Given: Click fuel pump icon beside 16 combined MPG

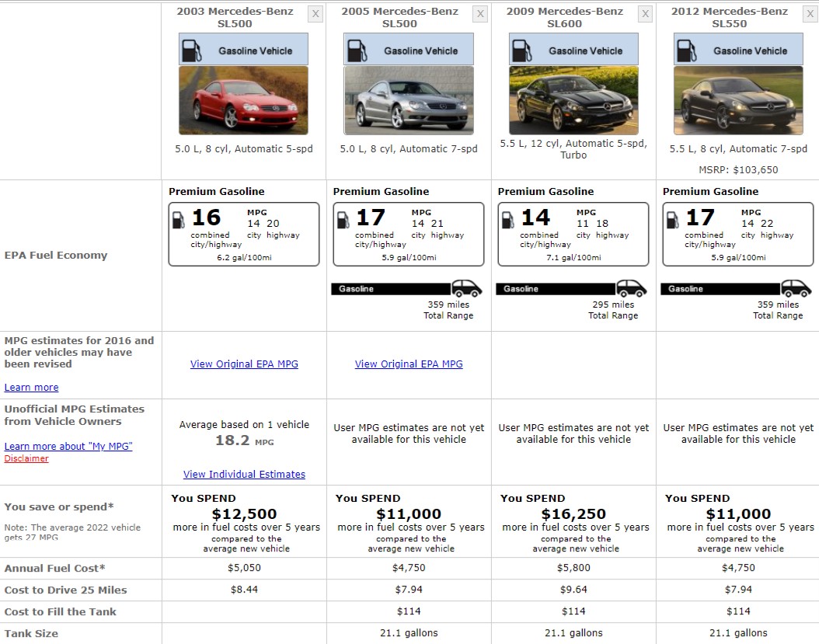Looking at the screenshot, I should click(x=178, y=220).
